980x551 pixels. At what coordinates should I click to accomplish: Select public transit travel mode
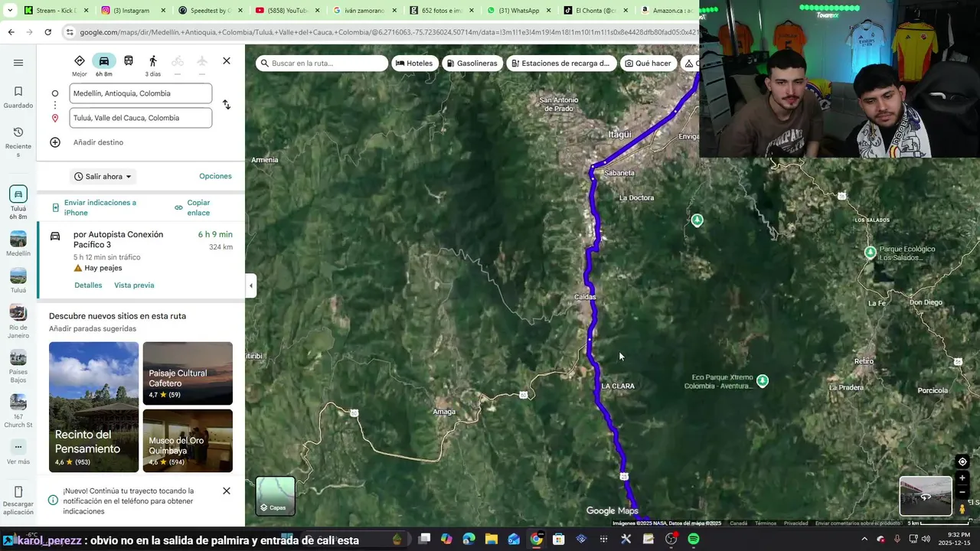point(129,61)
